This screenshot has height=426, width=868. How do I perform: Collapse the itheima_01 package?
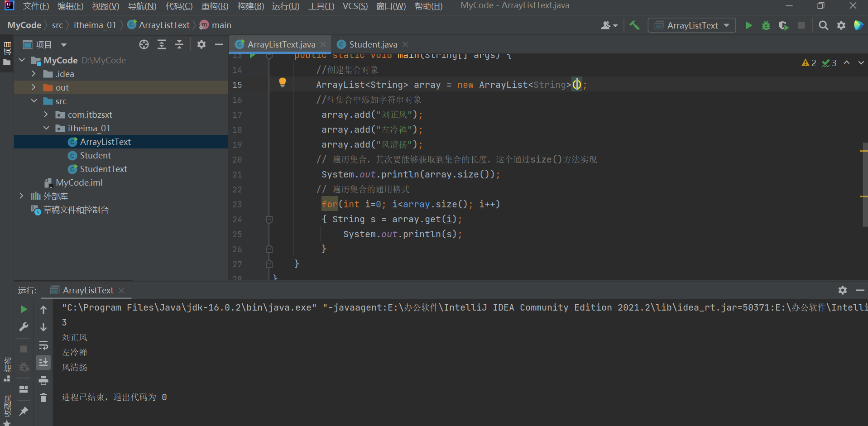pyautogui.click(x=46, y=128)
